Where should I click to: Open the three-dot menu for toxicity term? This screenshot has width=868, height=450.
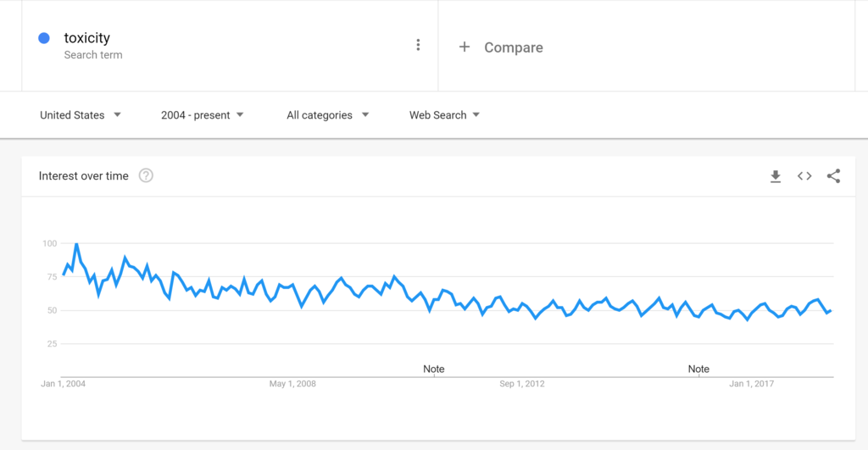[418, 45]
